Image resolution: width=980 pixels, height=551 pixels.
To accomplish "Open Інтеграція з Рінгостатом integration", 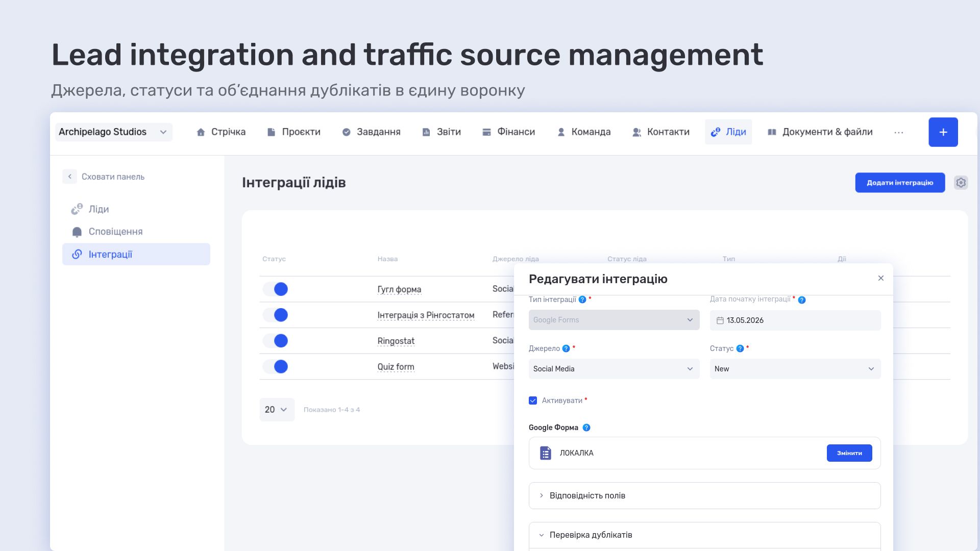I will click(x=426, y=315).
